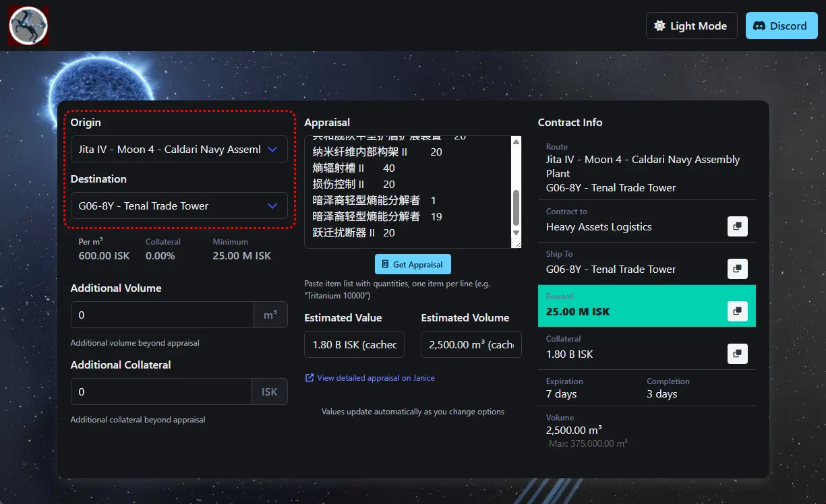Click the m³ unit addon label

[270, 315]
